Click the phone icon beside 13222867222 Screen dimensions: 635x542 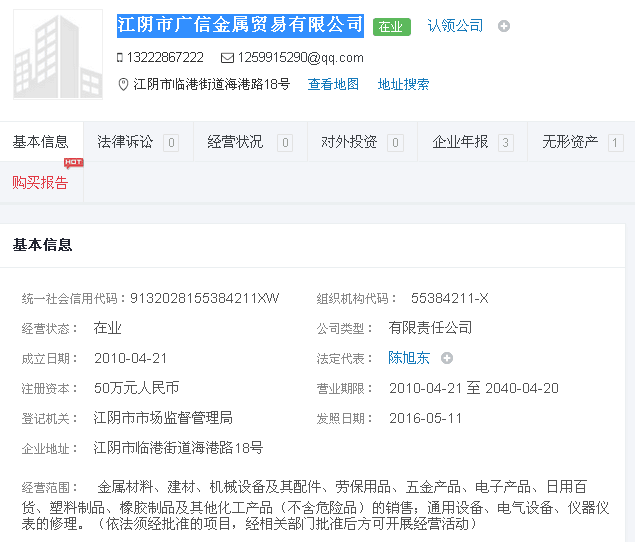click(x=120, y=58)
